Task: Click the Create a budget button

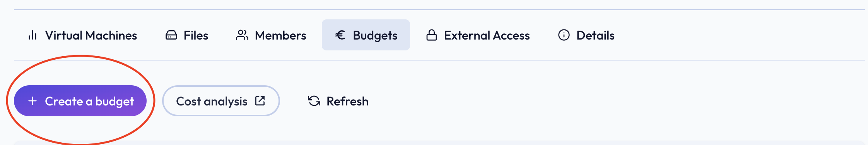Action: tap(80, 101)
